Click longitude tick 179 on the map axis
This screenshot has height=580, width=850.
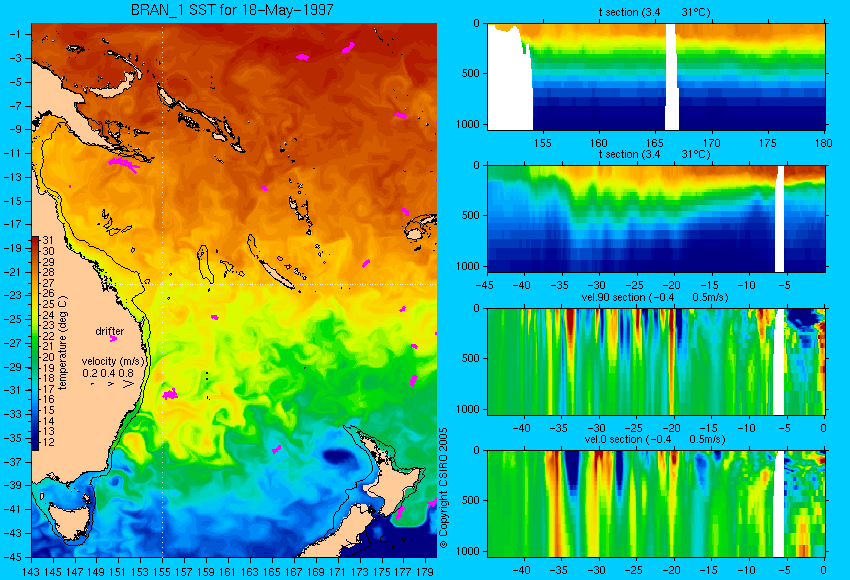click(x=425, y=572)
